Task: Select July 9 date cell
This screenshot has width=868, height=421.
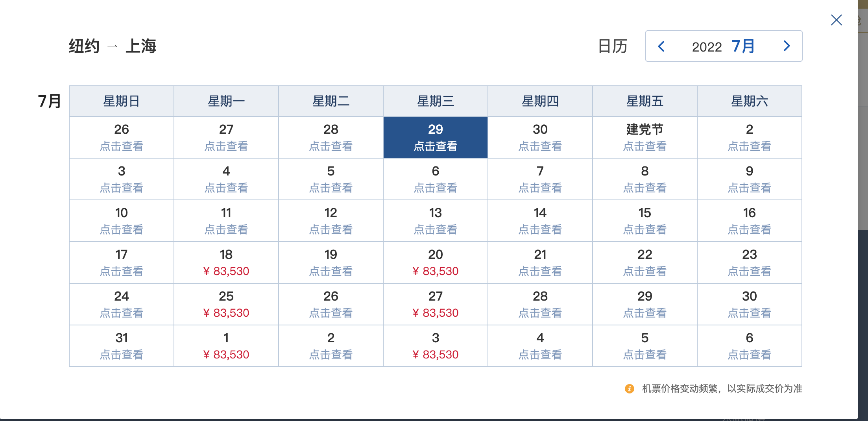Action: [x=750, y=179]
